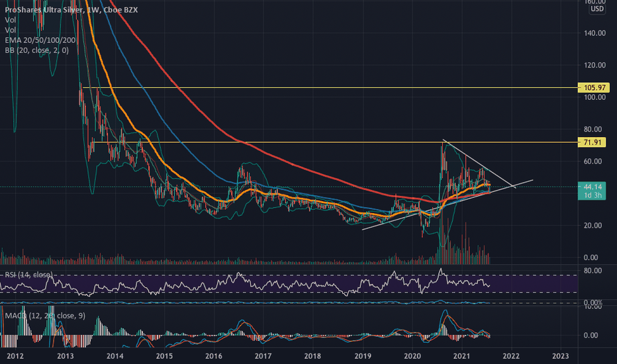Image resolution: width=617 pixels, height=364 pixels.
Task: Click the 120.00 price scale label
Action: click(x=594, y=65)
